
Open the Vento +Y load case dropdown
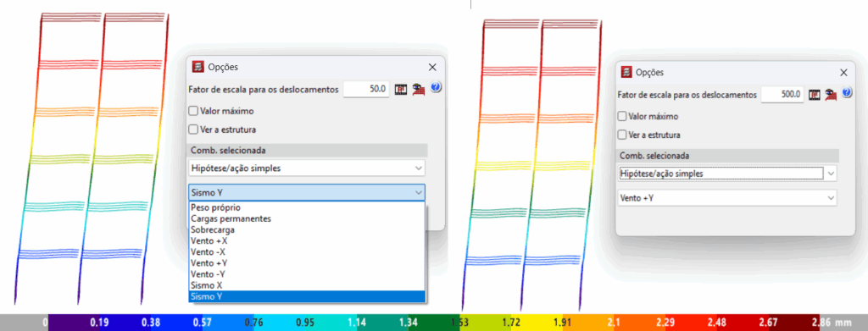(726, 197)
